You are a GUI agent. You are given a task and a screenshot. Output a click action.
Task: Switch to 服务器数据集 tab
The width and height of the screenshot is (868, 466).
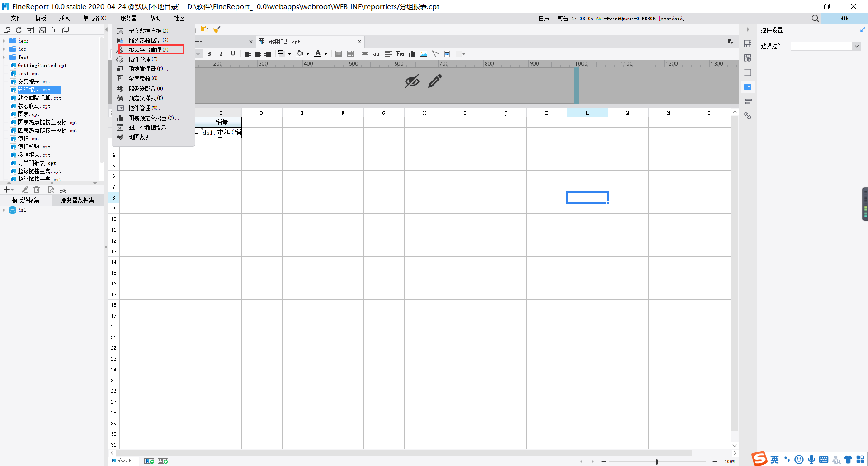click(78, 200)
